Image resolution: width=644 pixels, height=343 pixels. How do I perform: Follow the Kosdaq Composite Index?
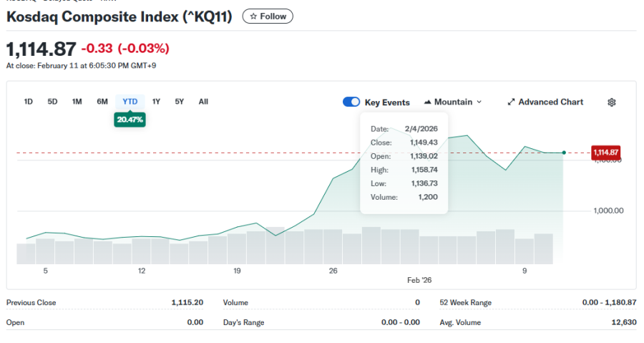(268, 16)
